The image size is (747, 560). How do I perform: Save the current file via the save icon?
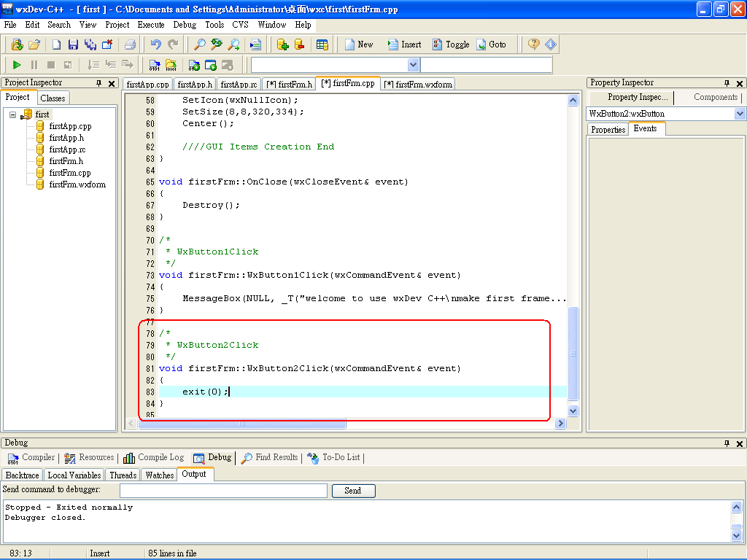pos(72,44)
